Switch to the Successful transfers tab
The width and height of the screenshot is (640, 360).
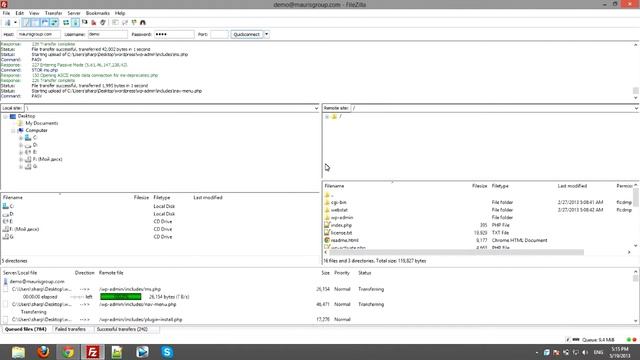(x=122, y=329)
